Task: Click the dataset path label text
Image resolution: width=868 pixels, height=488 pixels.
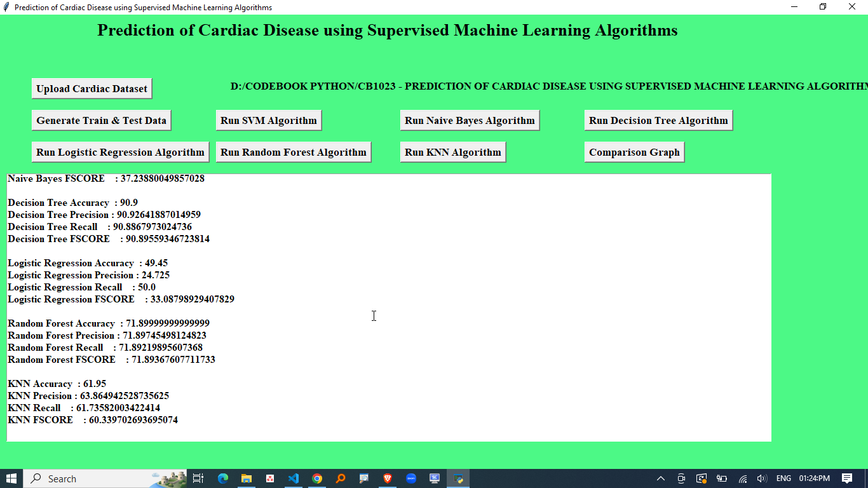Action: [549, 86]
